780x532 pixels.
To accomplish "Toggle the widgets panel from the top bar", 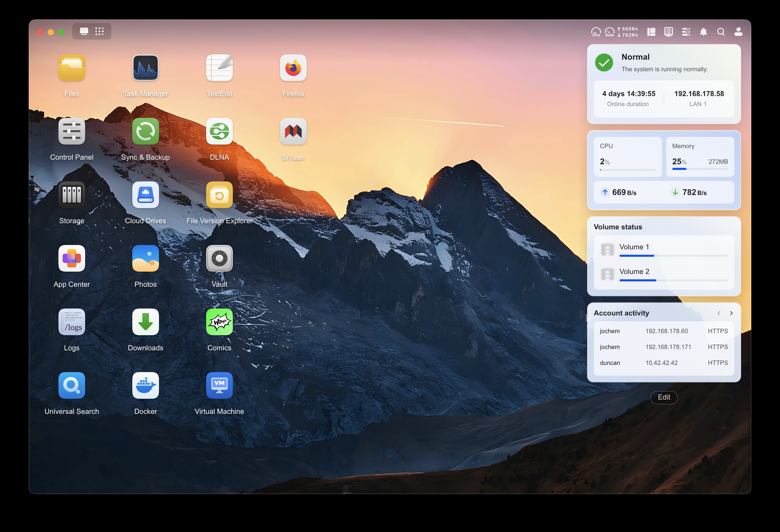I will [x=651, y=32].
